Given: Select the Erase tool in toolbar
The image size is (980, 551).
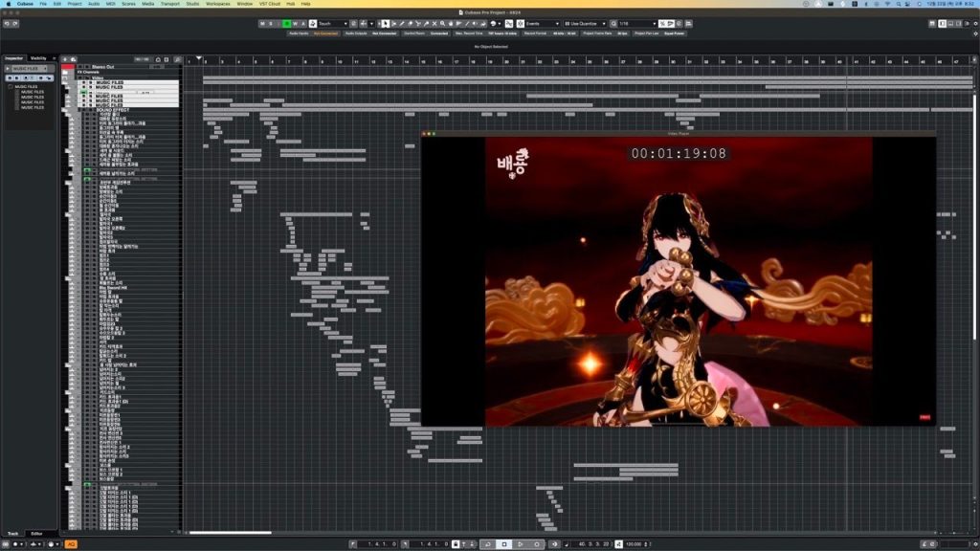Looking at the screenshot, I should 410,24.
